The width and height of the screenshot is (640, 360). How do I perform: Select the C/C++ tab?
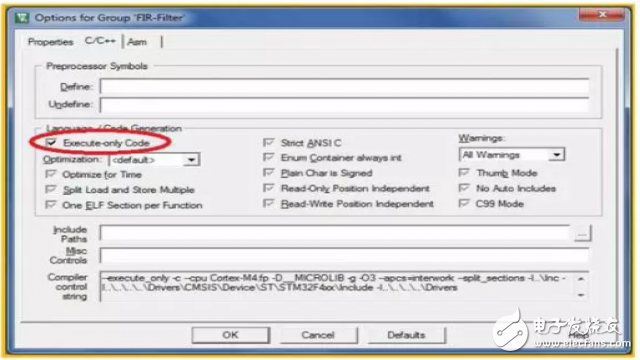(100, 41)
